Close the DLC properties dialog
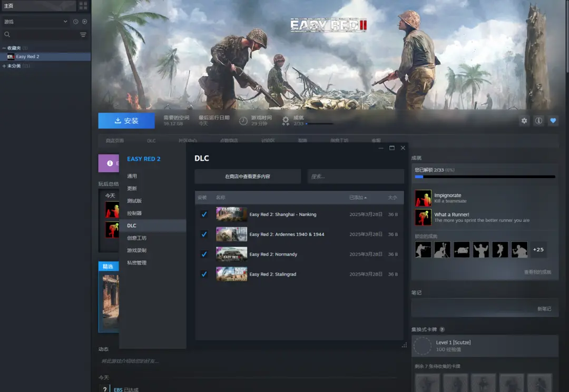 click(403, 148)
